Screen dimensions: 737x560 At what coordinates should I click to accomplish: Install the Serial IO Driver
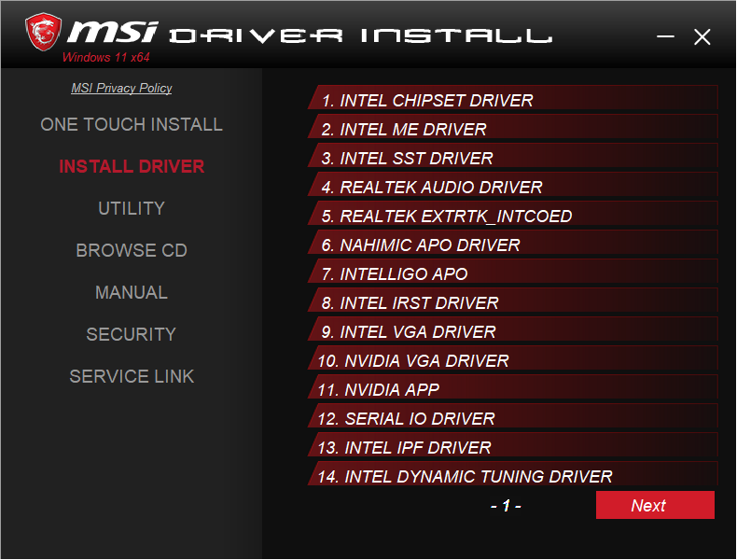[513, 415]
